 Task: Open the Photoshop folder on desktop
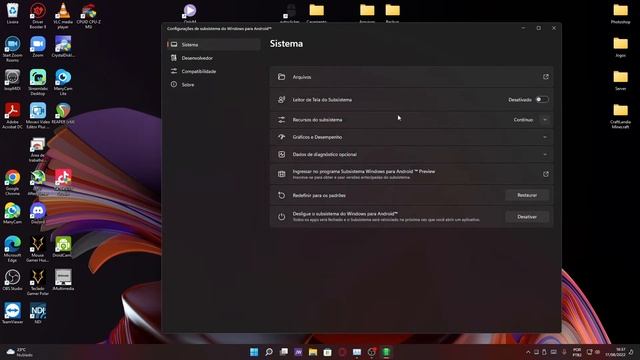click(620, 13)
